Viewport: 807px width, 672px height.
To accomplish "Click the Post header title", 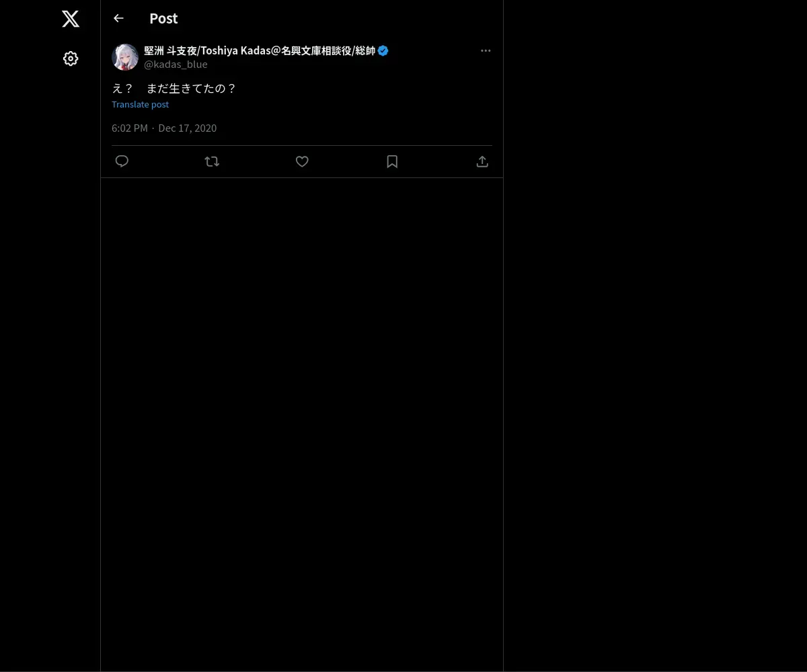I will pyautogui.click(x=163, y=18).
